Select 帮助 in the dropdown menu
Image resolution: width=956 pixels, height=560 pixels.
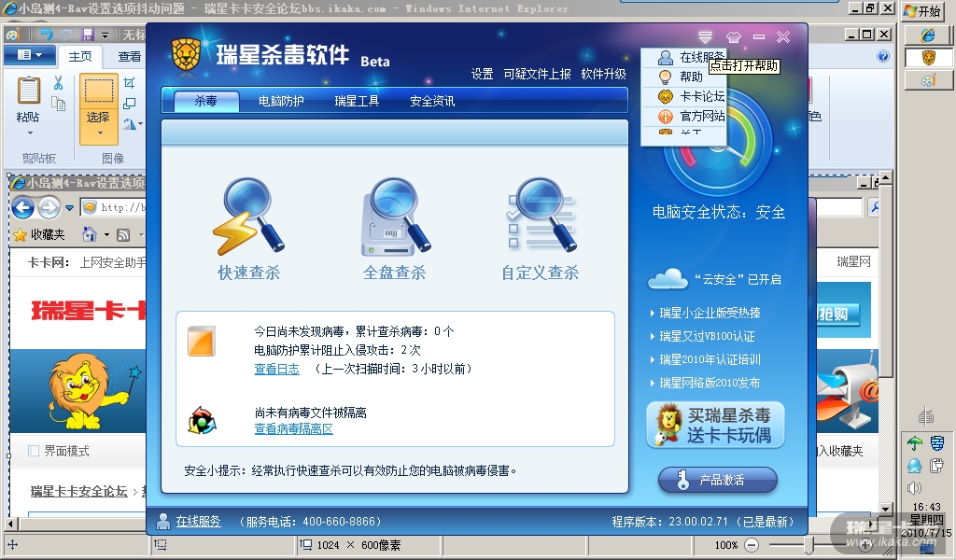coord(682,77)
